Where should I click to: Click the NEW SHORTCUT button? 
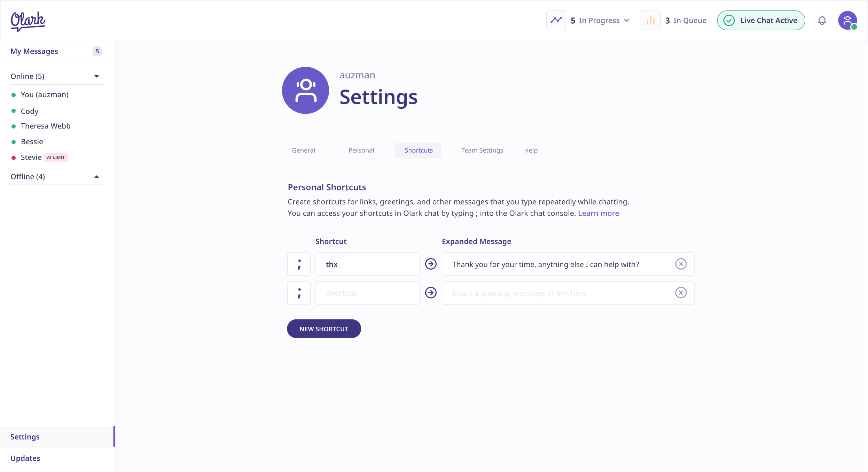tap(324, 329)
